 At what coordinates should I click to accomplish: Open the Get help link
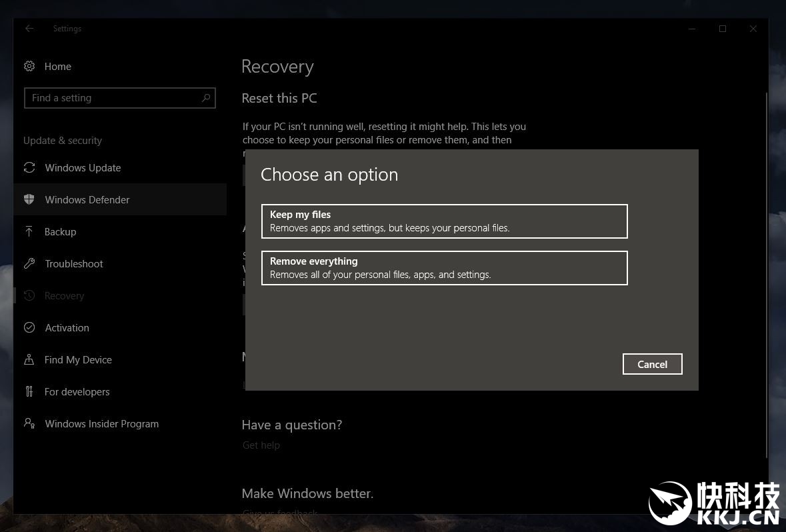pyautogui.click(x=261, y=445)
